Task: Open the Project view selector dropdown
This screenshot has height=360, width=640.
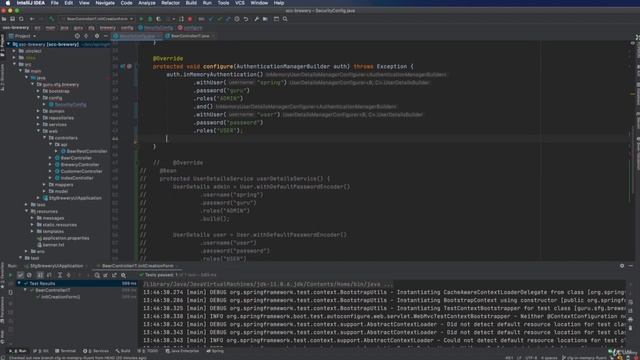Action: (x=22, y=36)
